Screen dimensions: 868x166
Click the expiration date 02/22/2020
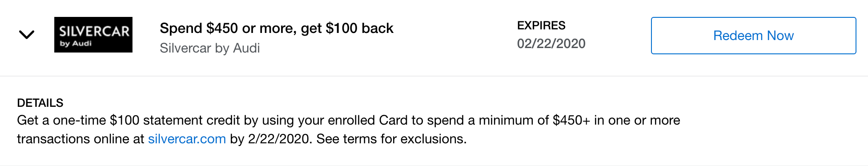pos(551,44)
